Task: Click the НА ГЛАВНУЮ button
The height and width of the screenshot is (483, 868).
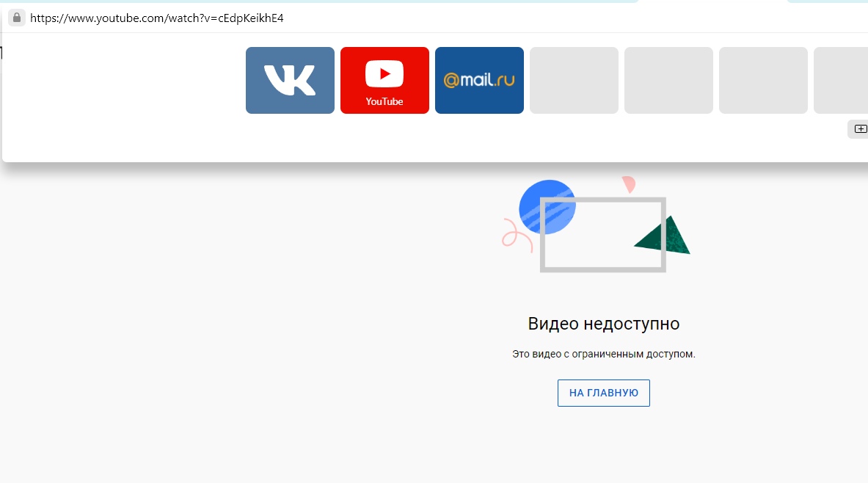Action: pyautogui.click(x=603, y=393)
